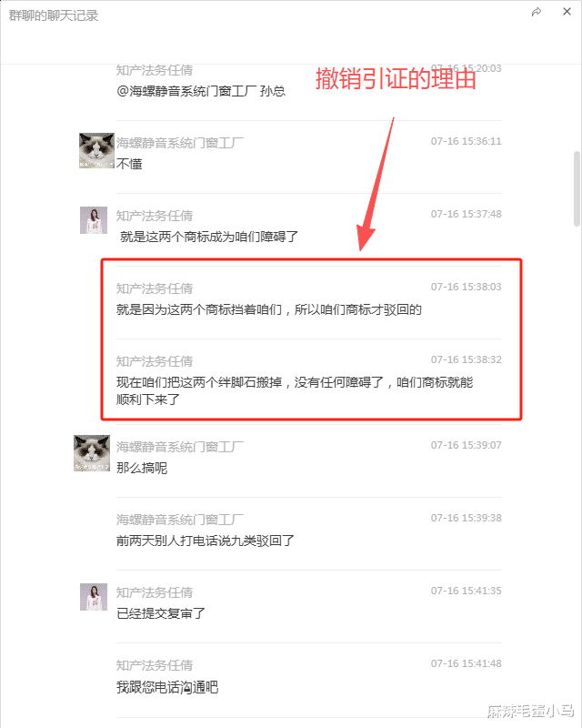Open woman avatar beside 就是这两个商标成为咱们障碍了
Screen dimensions: 582x728
94,220
